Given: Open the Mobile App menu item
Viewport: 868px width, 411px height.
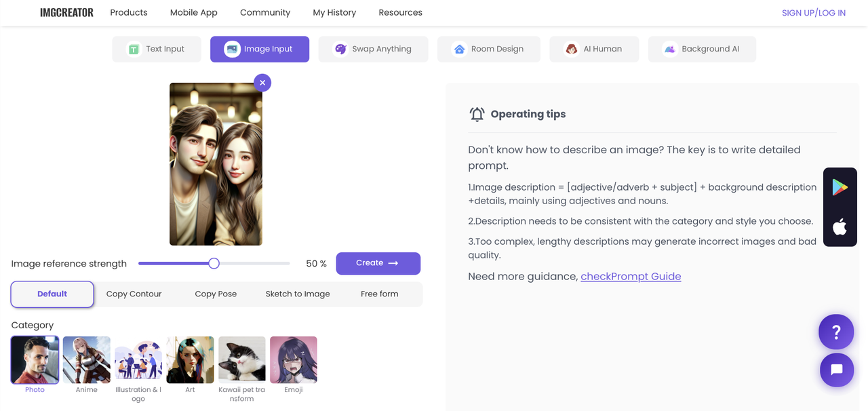Looking at the screenshot, I should point(194,12).
